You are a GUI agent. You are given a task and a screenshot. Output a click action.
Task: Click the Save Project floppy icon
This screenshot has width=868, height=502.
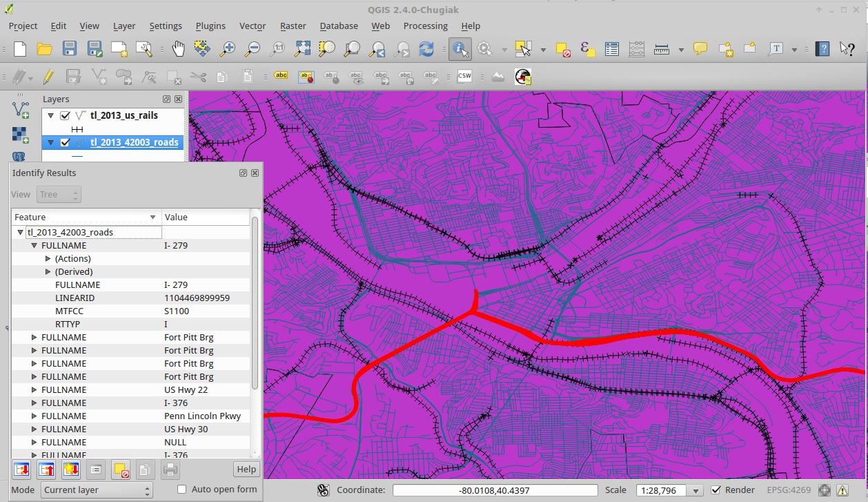coord(70,49)
